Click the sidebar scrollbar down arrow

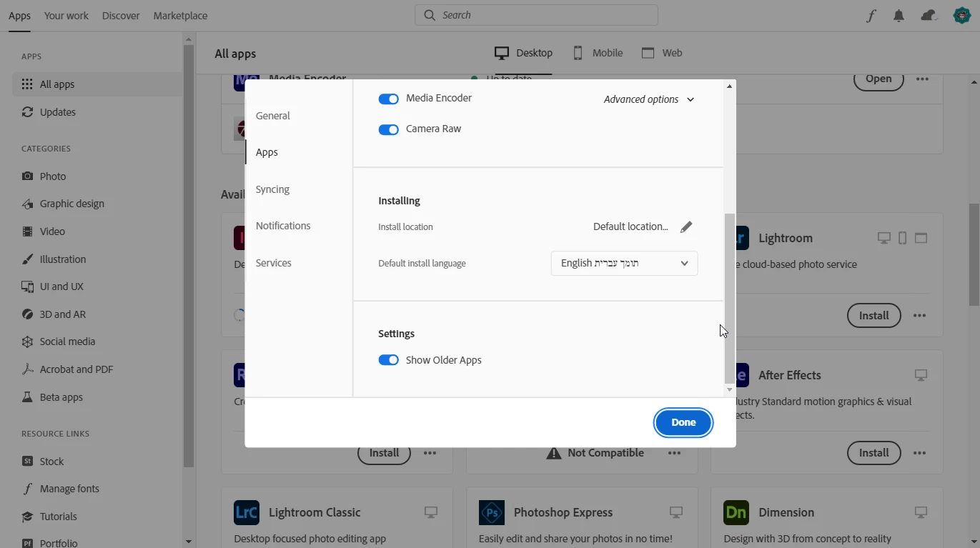coord(188,542)
